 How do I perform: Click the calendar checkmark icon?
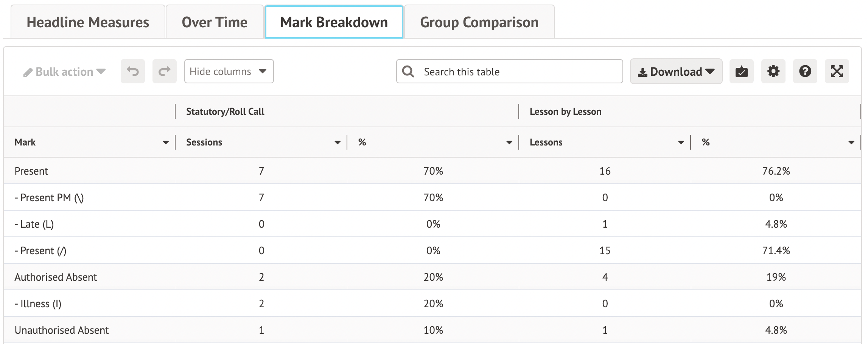click(x=741, y=71)
